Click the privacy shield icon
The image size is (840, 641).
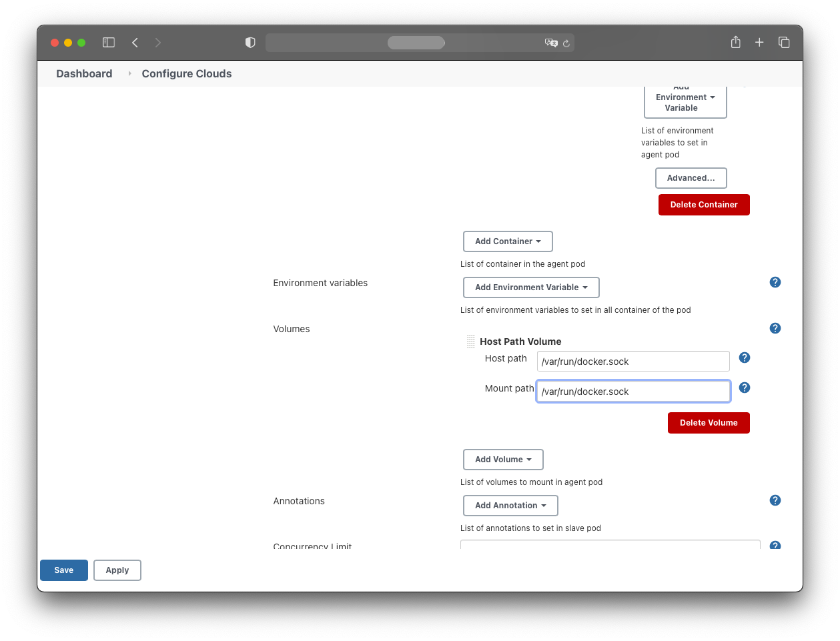(250, 43)
